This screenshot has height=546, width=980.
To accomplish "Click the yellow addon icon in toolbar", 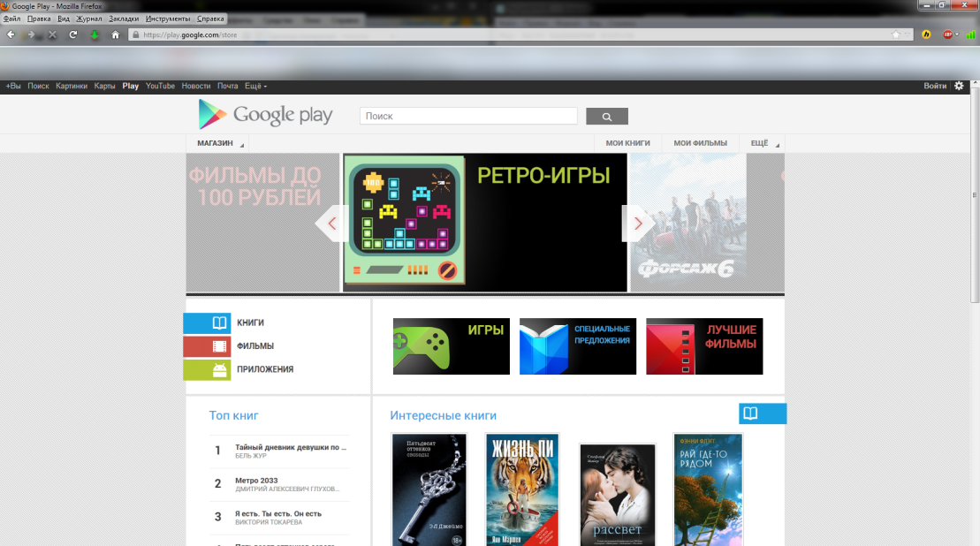I will coord(926,35).
